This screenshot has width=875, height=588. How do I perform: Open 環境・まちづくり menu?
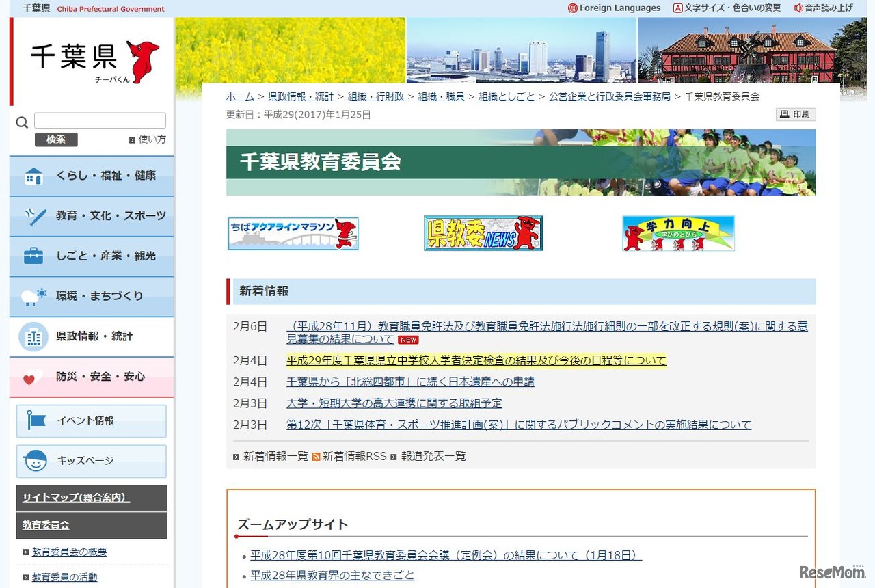pos(92,296)
